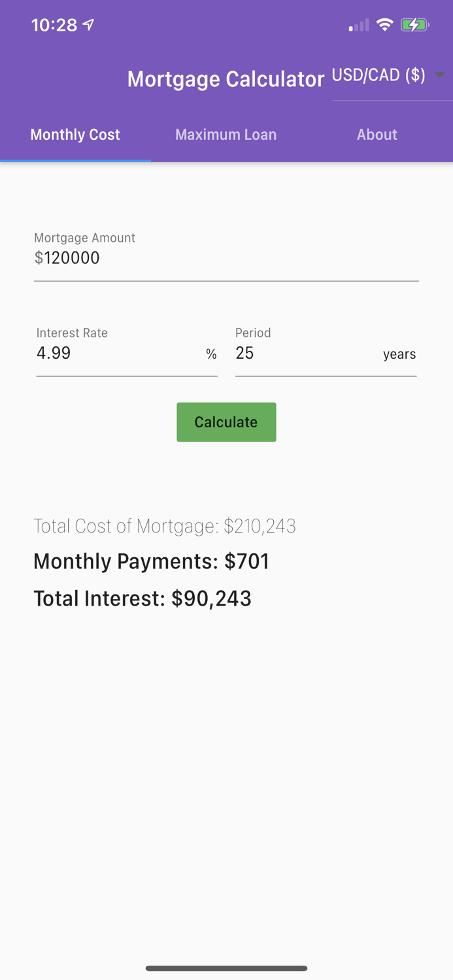Tap the Wi-Fi status icon
The height and width of the screenshot is (980, 453).
(x=385, y=24)
